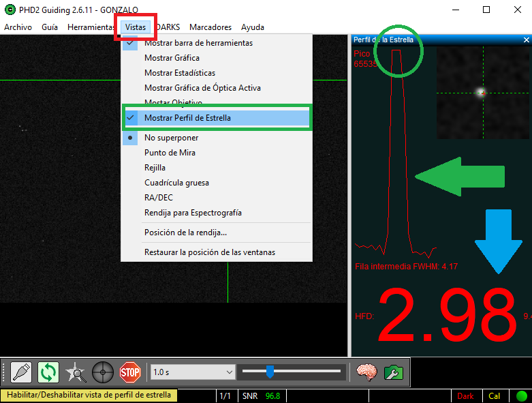The height and width of the screenshot is (403, 532).
Task: Click the large HFD value 2.98
Action: [447, 315]
